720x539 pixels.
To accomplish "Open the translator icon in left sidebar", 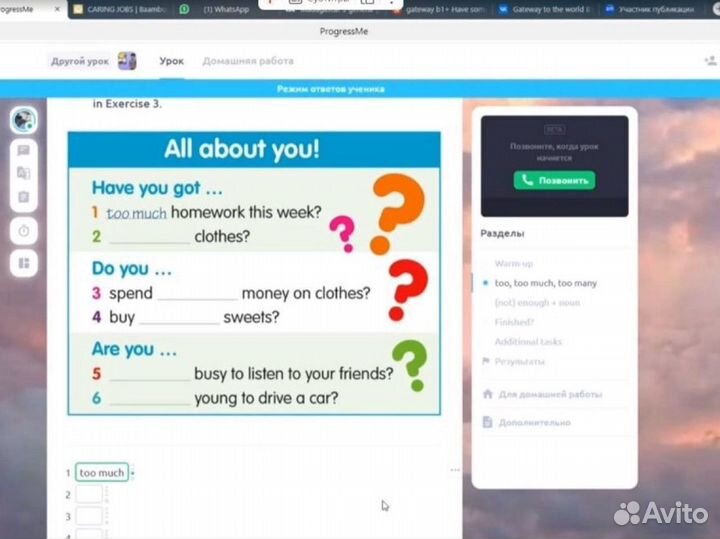I will point(23,173).
